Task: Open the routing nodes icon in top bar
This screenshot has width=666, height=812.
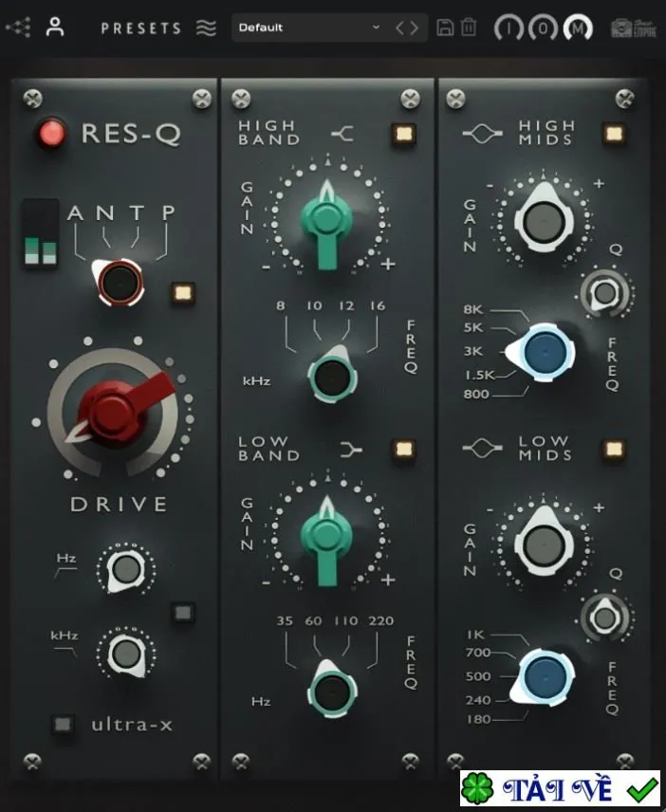Action: click(18, 28)
